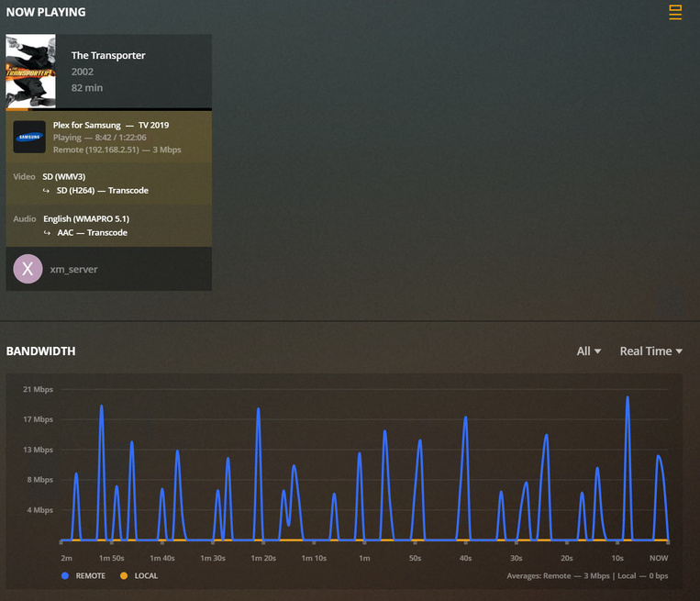This screenshot has height=601, width=700.
Task: Open the All bandwidth filter dropdown
Action: coord(588,351)
